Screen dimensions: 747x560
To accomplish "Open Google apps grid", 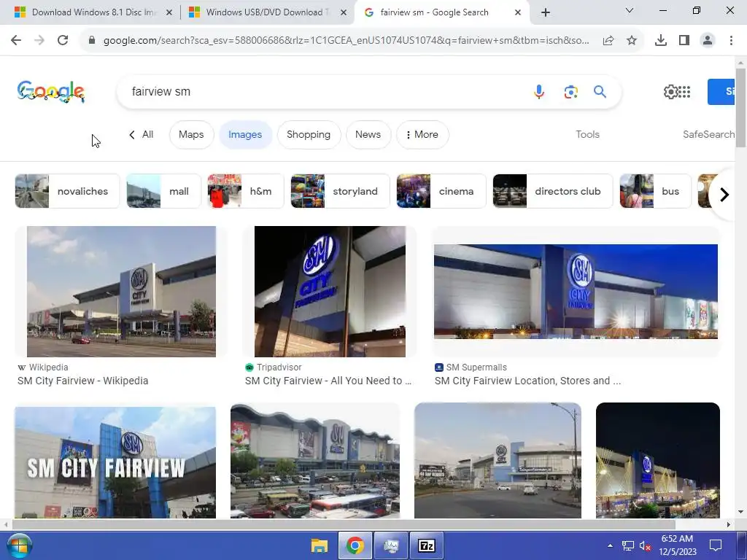I will click(x=684, y=91).
